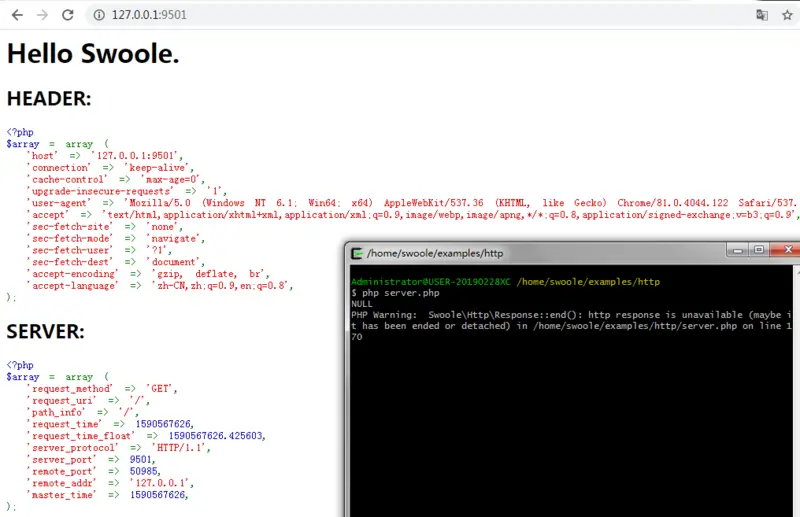800x517 pixels.
Task: Select the 'host' => '127.0.0.1:9501' line
Action: pos(104,156)
